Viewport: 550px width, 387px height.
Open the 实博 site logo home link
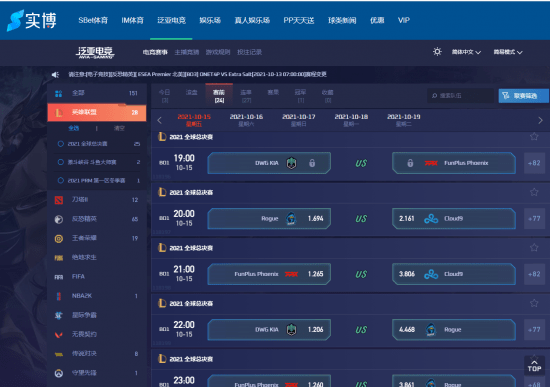(x=32, y=20)
